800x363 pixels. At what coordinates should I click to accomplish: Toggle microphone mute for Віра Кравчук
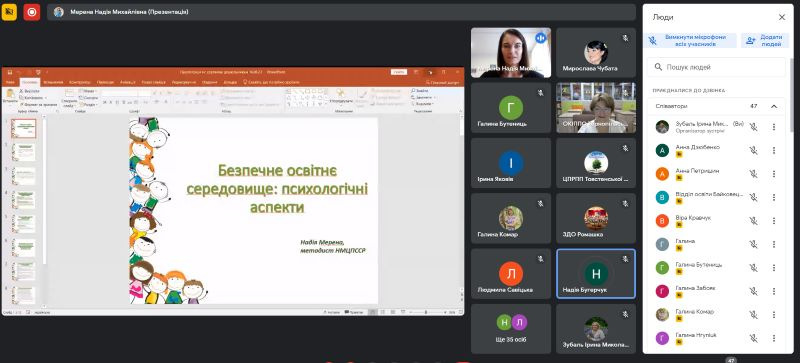coord(753,221)
